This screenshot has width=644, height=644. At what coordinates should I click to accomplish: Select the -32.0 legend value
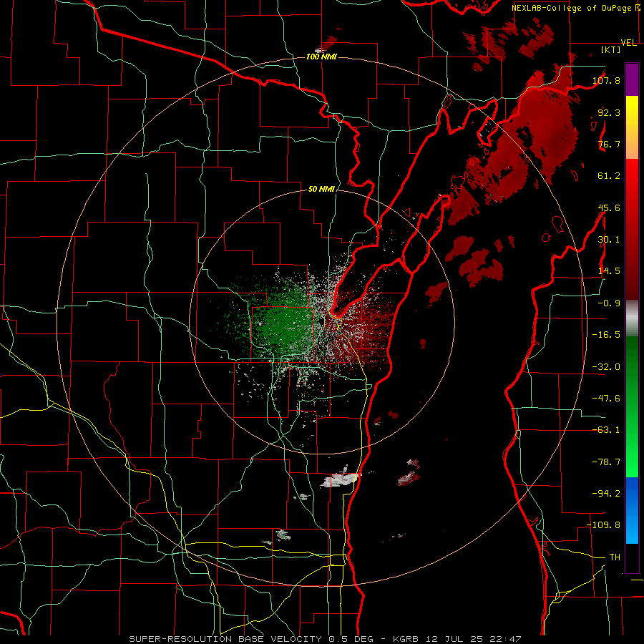[x=606, y=367]
